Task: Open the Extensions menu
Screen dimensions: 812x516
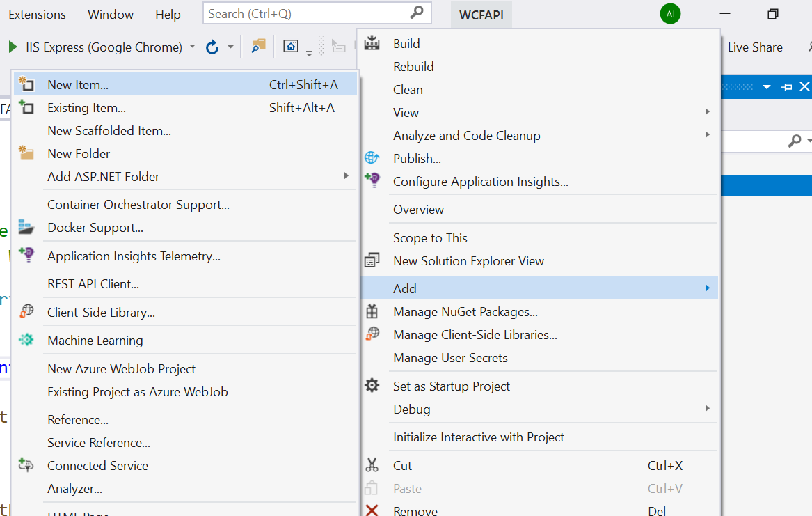Action: (x=38, y=15)
